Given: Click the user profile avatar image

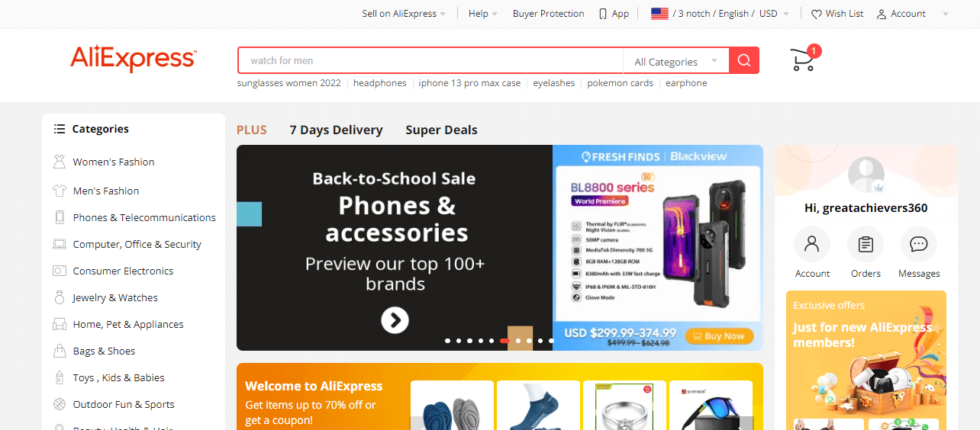Looking at the screenshot, I should [866, 175].
